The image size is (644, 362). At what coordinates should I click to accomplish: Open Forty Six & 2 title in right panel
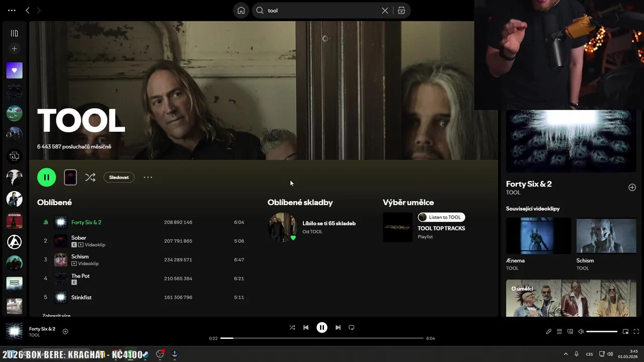[529, 184]
